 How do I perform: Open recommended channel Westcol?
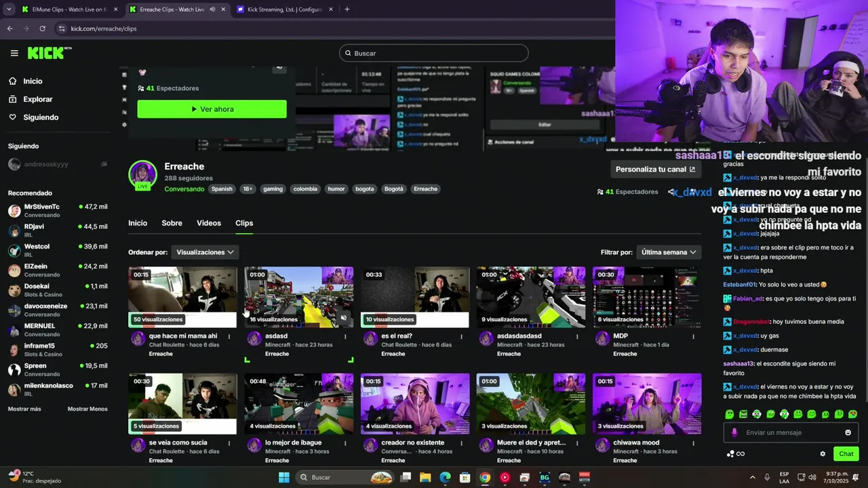(58, 250)
